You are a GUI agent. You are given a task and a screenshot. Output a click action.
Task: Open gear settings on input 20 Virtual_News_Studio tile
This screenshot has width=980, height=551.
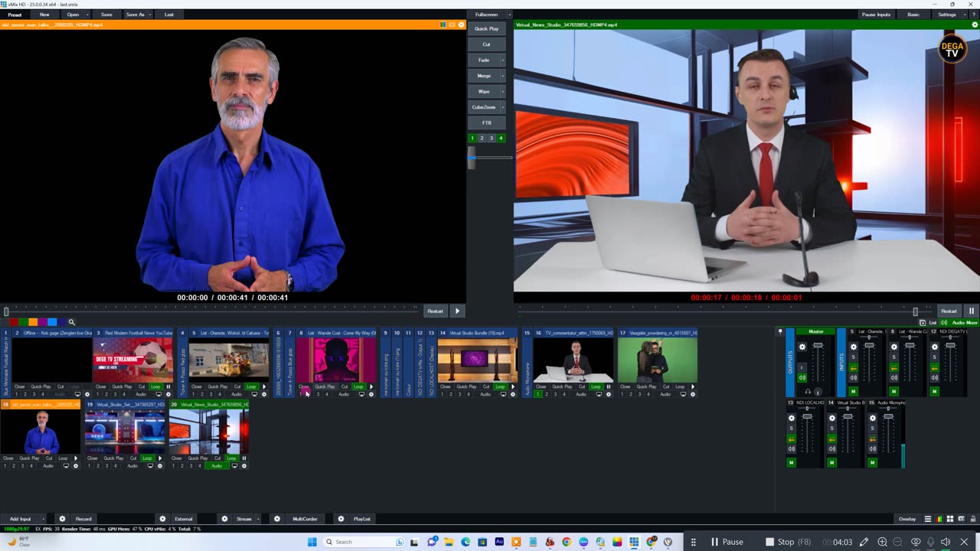click(244, 466)
